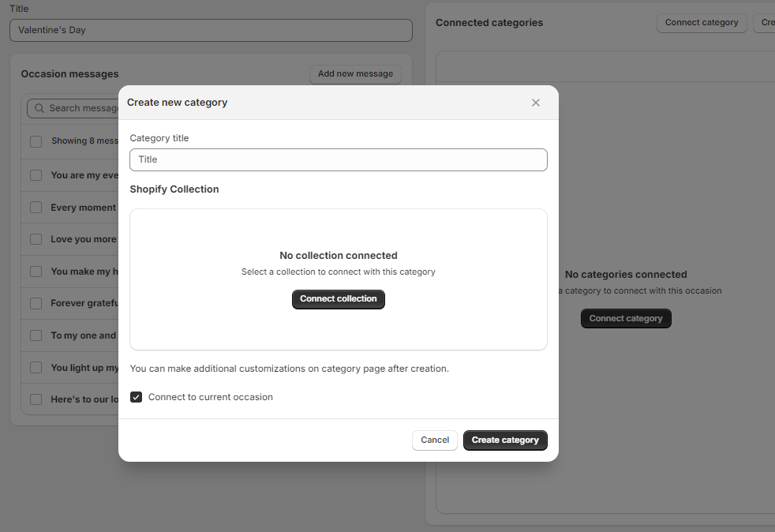The width and height of the screenshot is (775, 532).
Task: Select the 'Every moment' message checkbox
Action: [x=36, y=208]
